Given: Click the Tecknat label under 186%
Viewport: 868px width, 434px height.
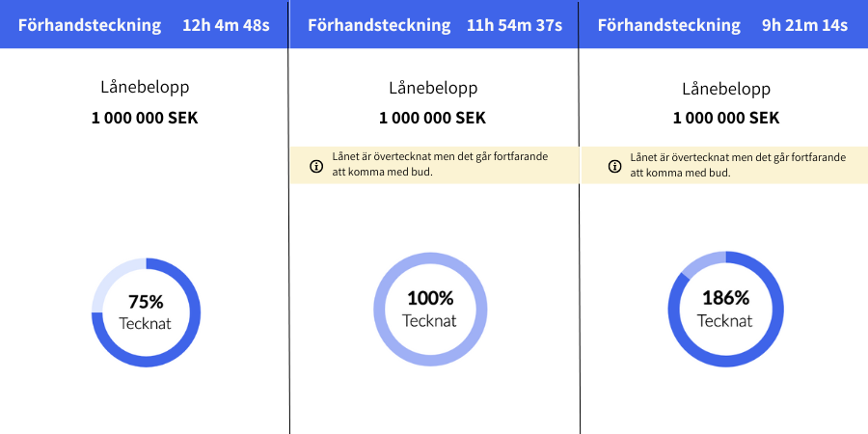Looking at the screenshot, I should 724,321.
